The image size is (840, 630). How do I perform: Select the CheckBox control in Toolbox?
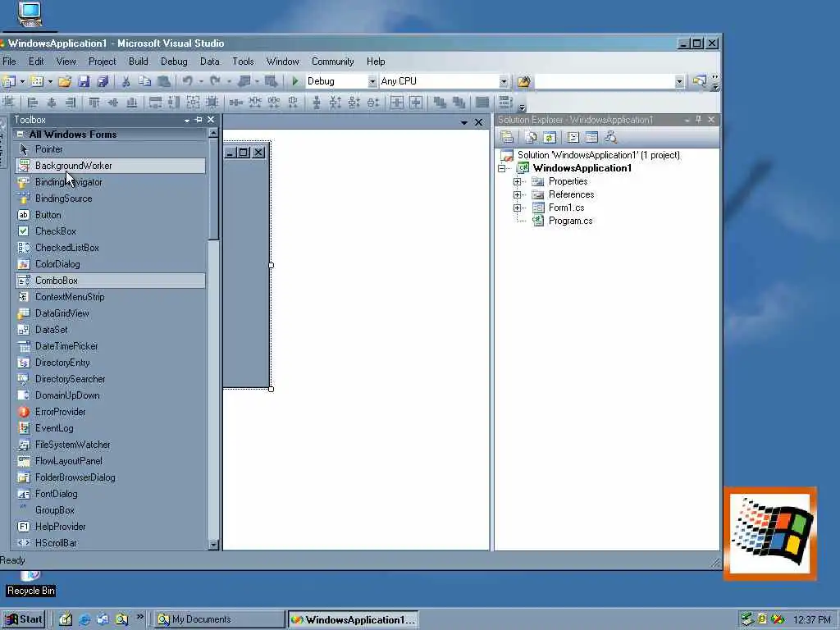[111, 231]
